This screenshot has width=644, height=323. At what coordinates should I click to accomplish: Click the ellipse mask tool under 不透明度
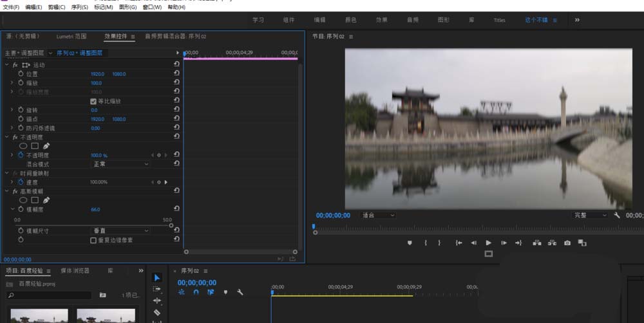click(23, 146)
